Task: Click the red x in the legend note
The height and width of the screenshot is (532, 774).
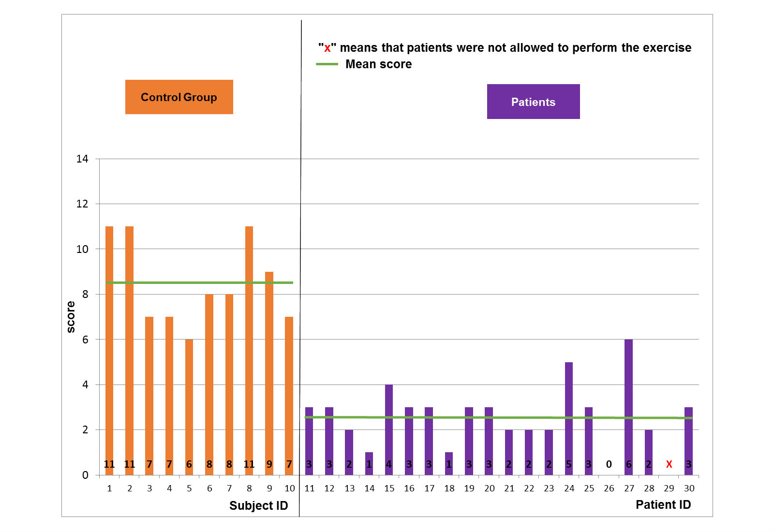Action: (x=327, y=48)
